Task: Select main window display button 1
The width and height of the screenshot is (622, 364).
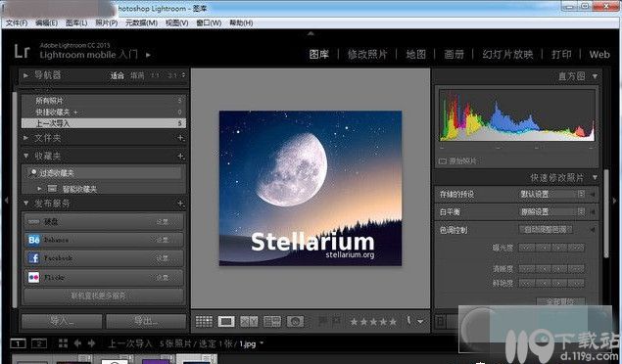Action: (x=18, y=343)
